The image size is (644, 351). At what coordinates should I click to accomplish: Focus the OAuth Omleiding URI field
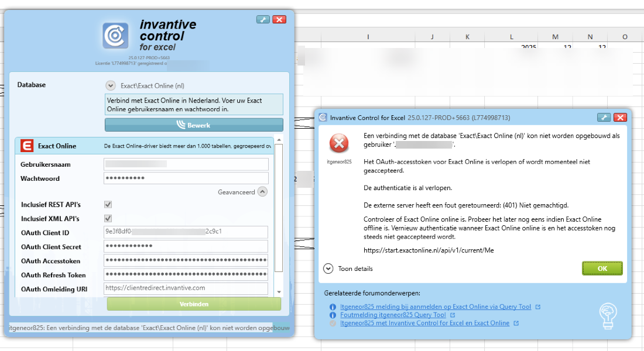(x=186, y=288)
